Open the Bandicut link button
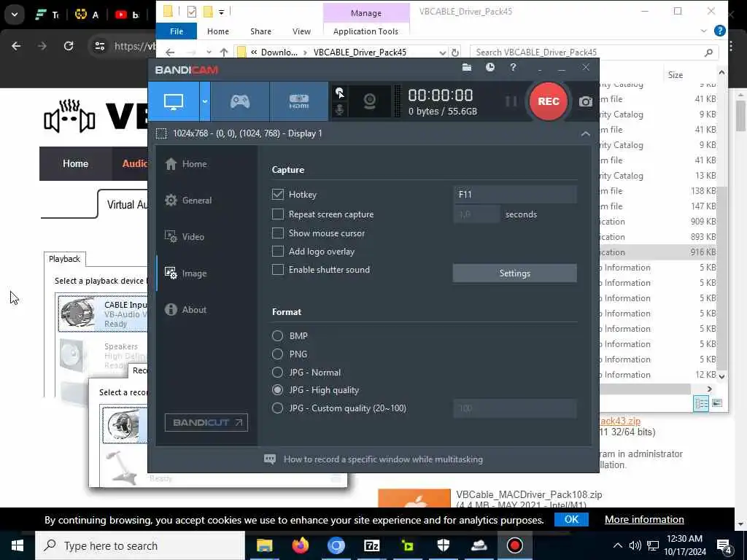The height and width of the screenshot is (560, 747). click(x=206, y=422)
